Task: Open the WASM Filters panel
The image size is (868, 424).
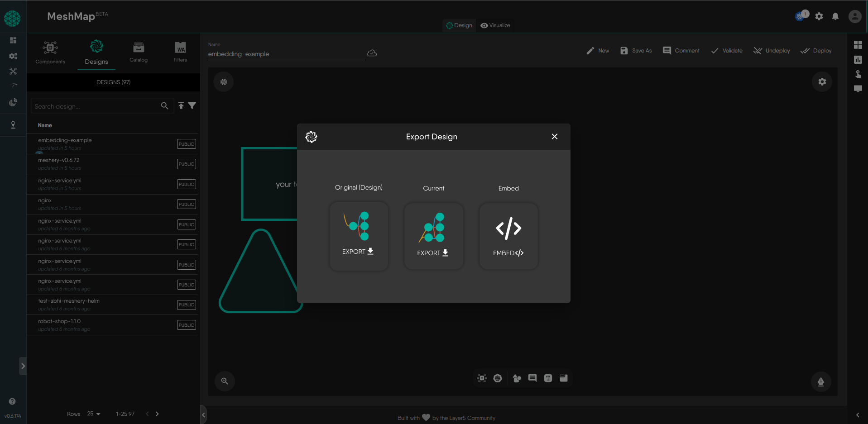Action: click(180, 52)
